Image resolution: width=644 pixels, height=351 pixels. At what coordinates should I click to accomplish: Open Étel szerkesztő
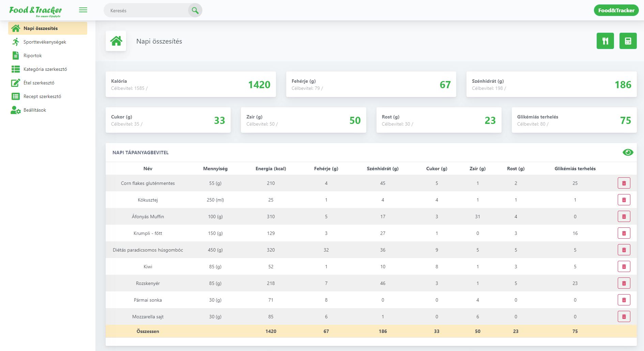click(48, 83)
